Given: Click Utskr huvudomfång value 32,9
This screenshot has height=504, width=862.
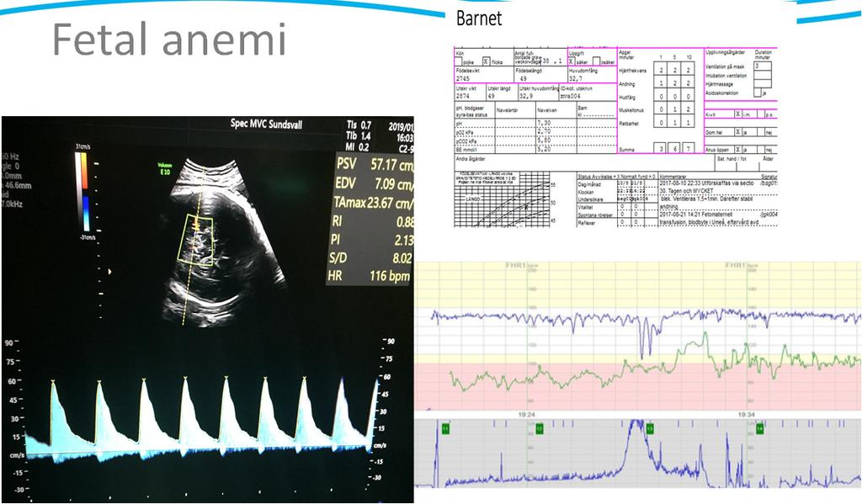Looking at the screenshot, I should (x=526, y=96).
